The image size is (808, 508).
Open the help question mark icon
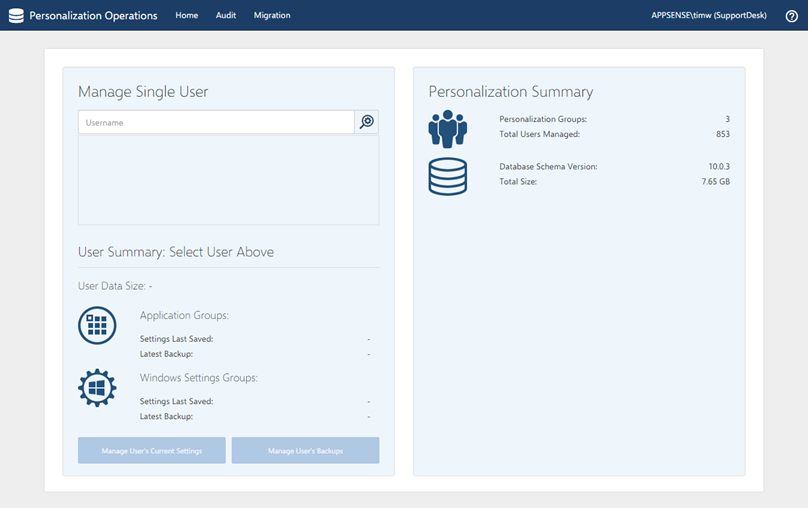tap(791, 16)
